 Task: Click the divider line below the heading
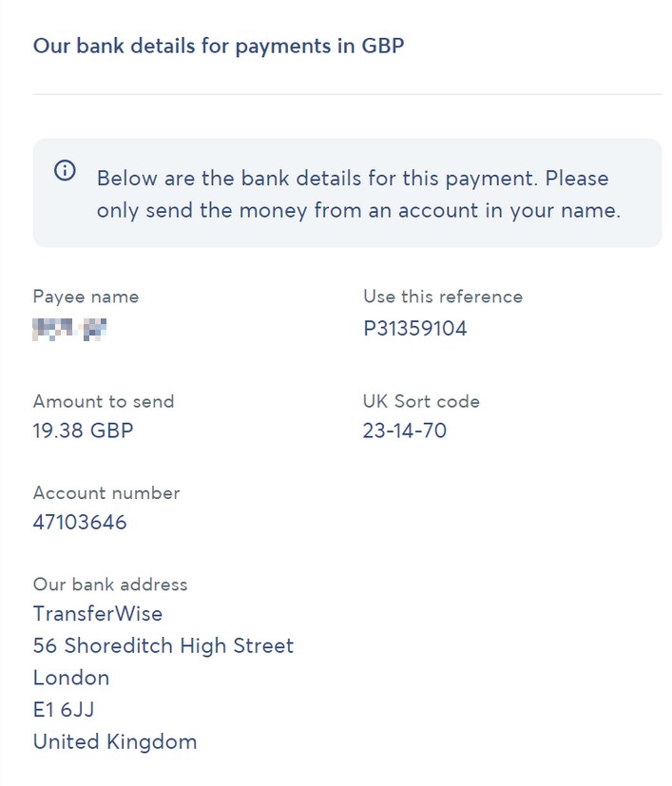[347, 94]
